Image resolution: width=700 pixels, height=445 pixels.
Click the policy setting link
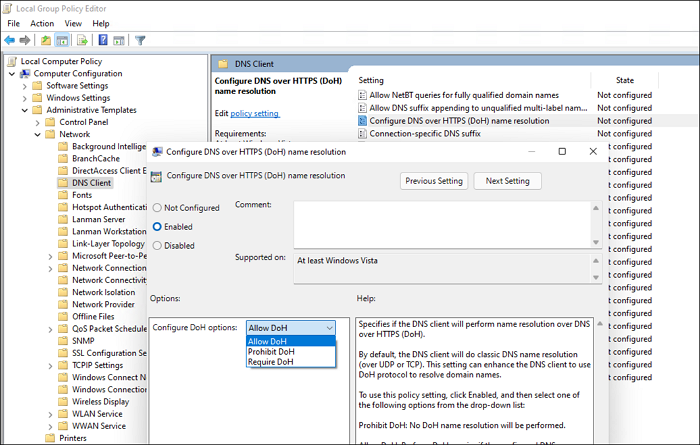(255, 113)
